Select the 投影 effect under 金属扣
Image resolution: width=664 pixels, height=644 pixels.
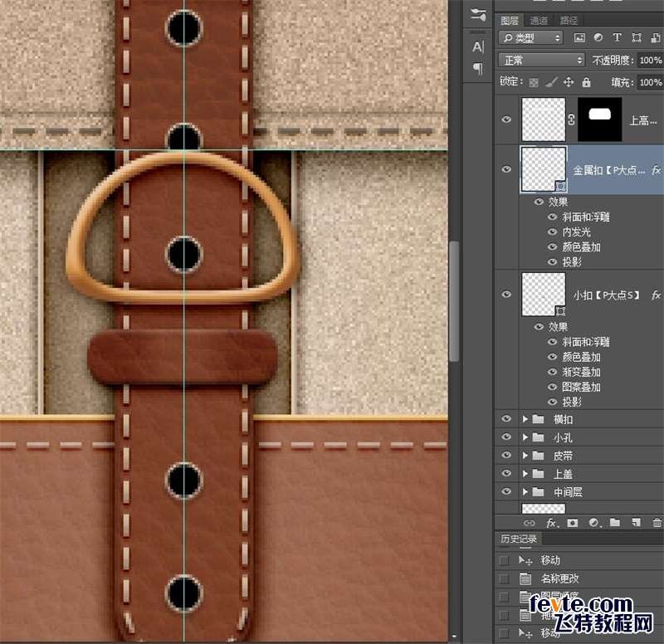point(572,262)
